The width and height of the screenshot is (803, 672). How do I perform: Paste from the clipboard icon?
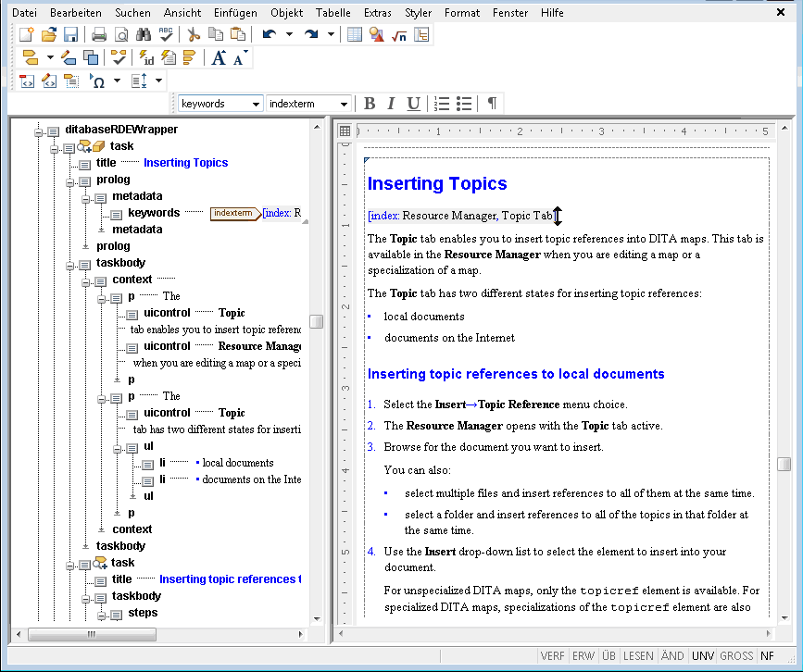[x=238, y=35]
